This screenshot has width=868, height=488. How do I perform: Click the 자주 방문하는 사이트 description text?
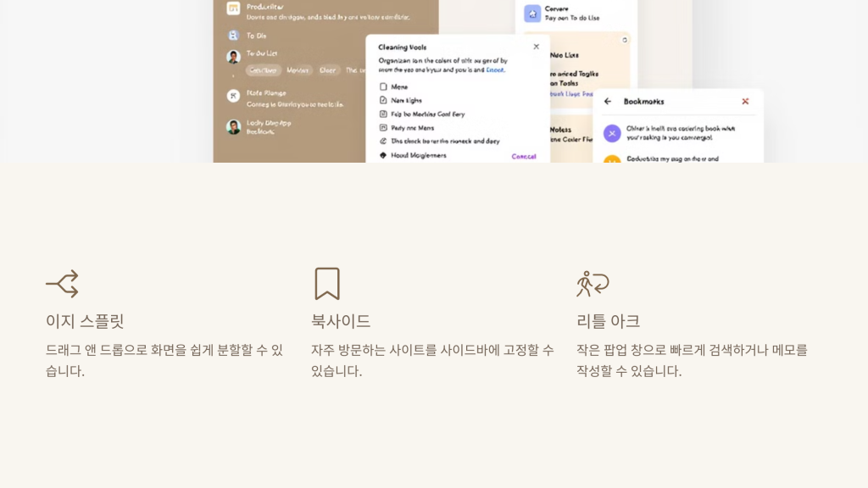tap(432, 360)
